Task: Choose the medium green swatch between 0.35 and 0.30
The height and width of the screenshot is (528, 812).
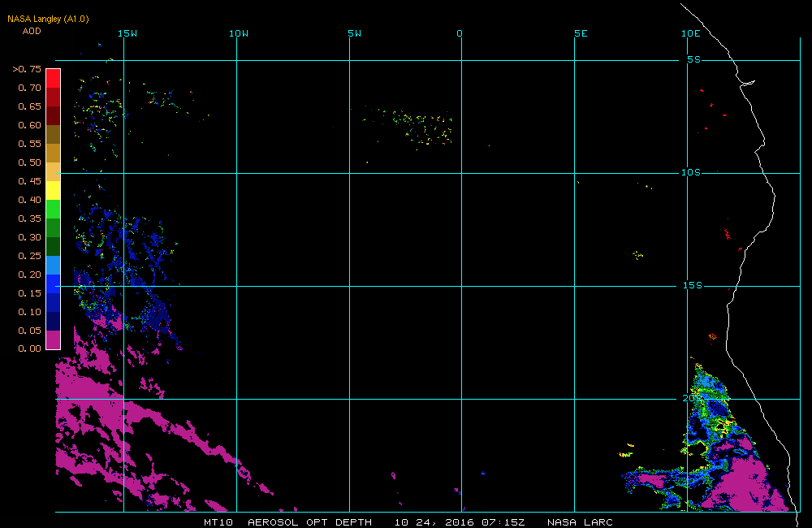Action: pos(54,227)
